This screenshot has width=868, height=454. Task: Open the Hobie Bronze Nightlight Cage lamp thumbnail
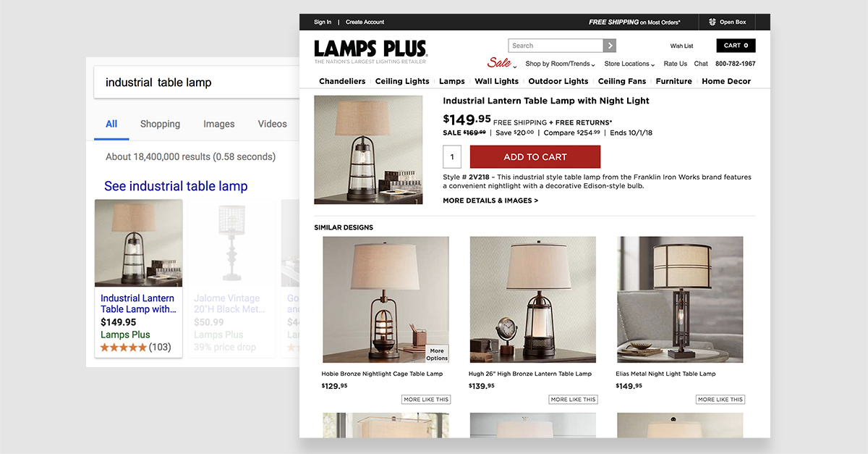(x=386, y=300)
